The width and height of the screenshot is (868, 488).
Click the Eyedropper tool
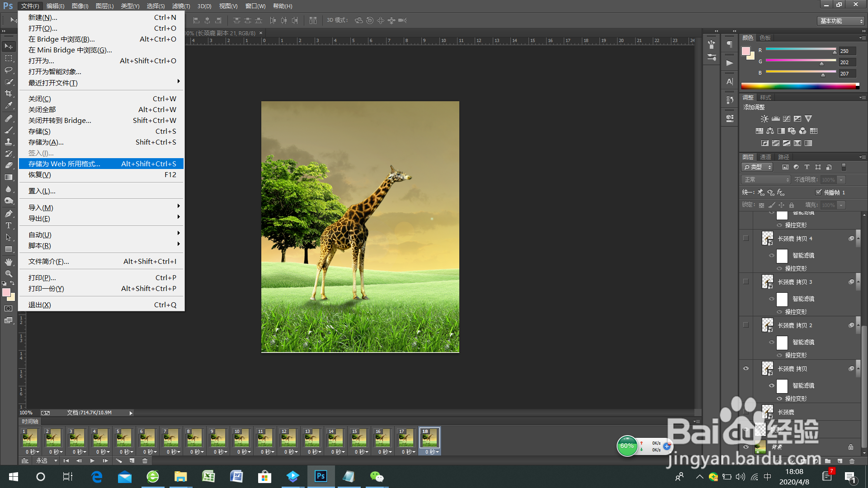9,105
